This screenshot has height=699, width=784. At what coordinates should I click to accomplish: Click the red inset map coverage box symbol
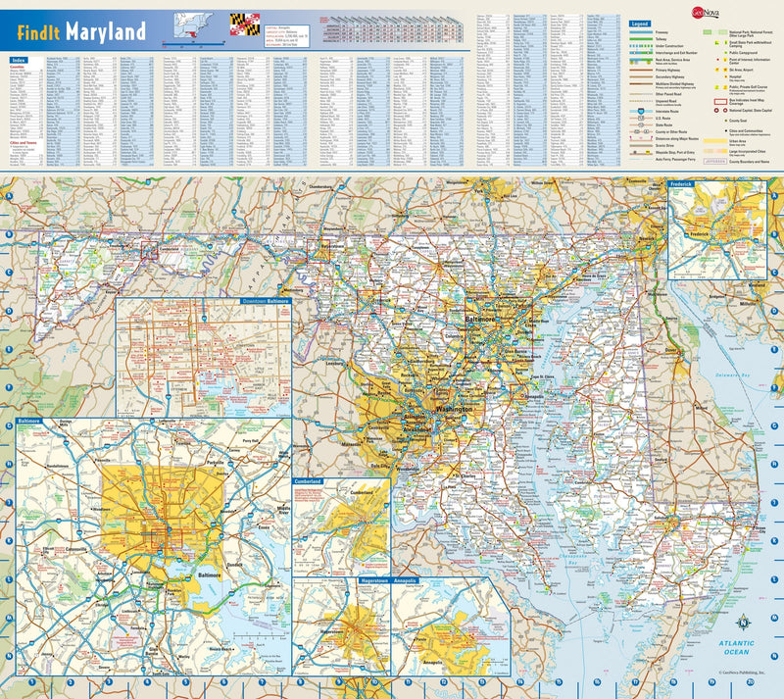click(x=720, y=102)
